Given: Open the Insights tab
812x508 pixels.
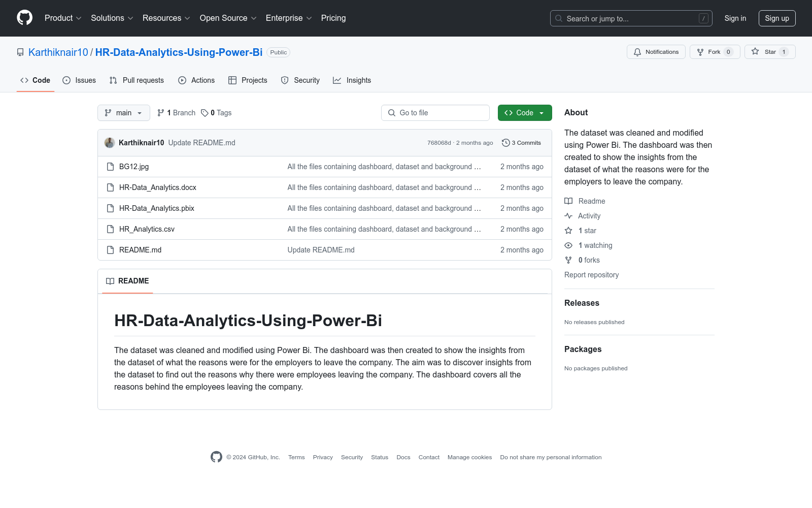Looking at the screenshot, I should (x=352, y=80).
